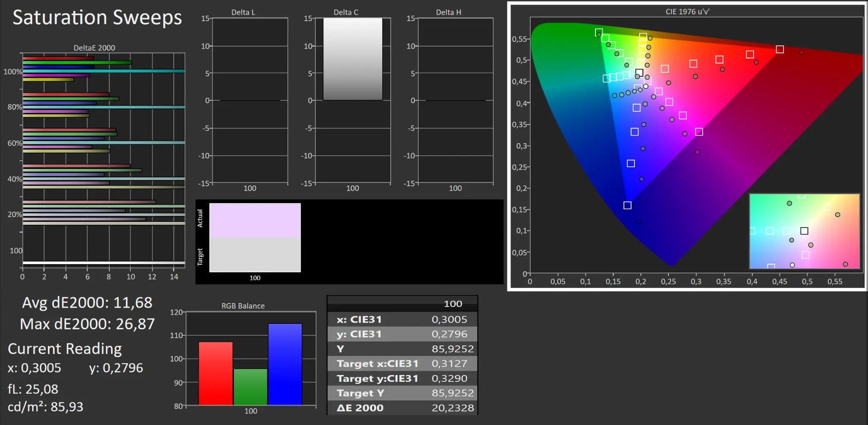The width and height of the screenshot is (868, 425).
Task: Click the fL: 25,08 reading
Action: 33,389
